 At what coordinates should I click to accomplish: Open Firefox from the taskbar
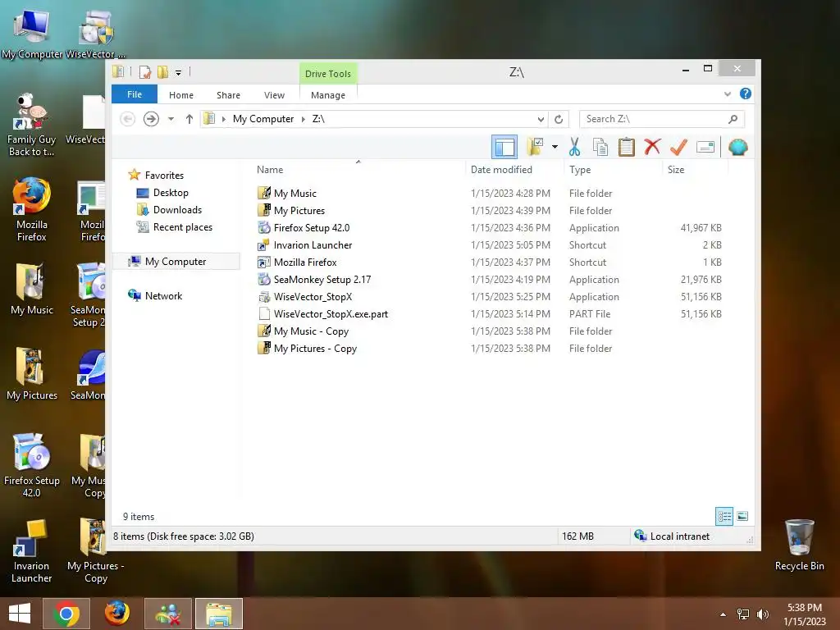(x=116, y=614)
